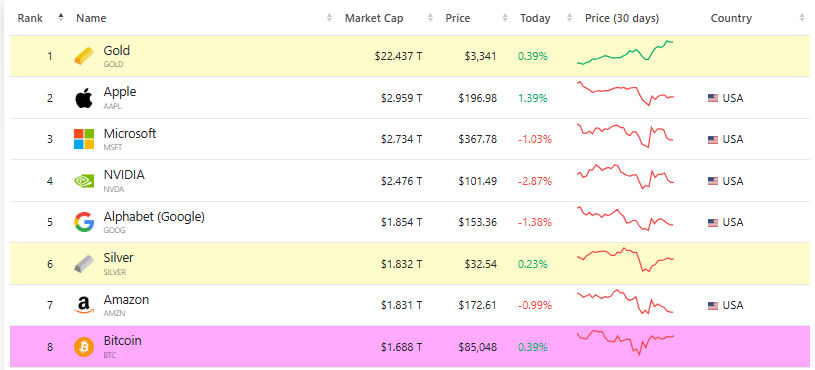Sort table by Country header

click(731, 18)
